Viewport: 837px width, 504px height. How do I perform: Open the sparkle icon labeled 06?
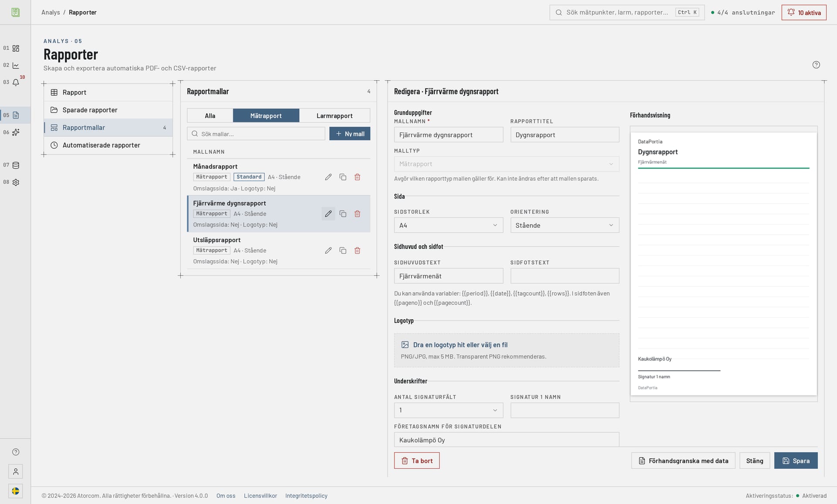click(16, 132)
